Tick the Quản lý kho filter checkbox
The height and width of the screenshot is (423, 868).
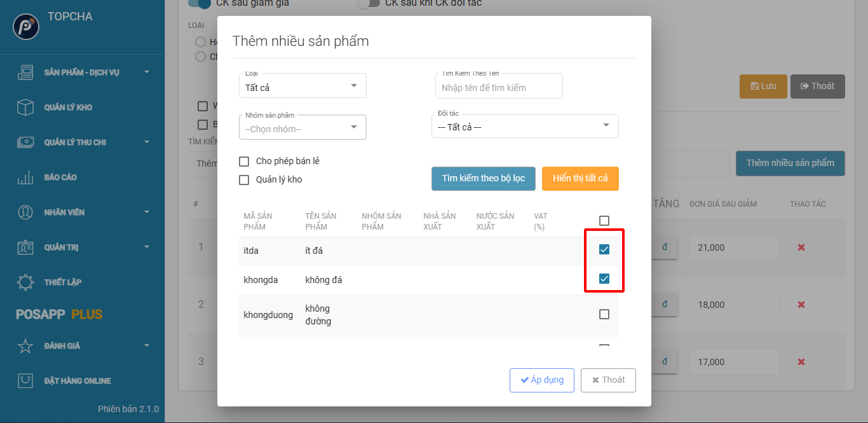click(x=244, y=180)
